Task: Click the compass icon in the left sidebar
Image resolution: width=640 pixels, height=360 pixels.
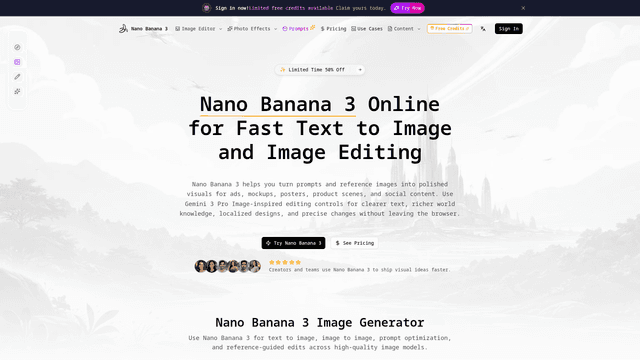Action: click(17, 47)
